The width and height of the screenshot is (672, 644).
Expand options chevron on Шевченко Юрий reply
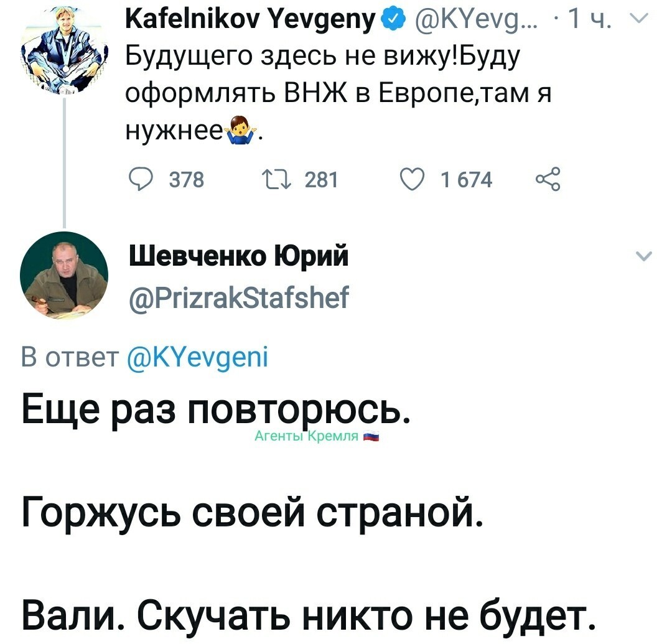tap(644, 256)
